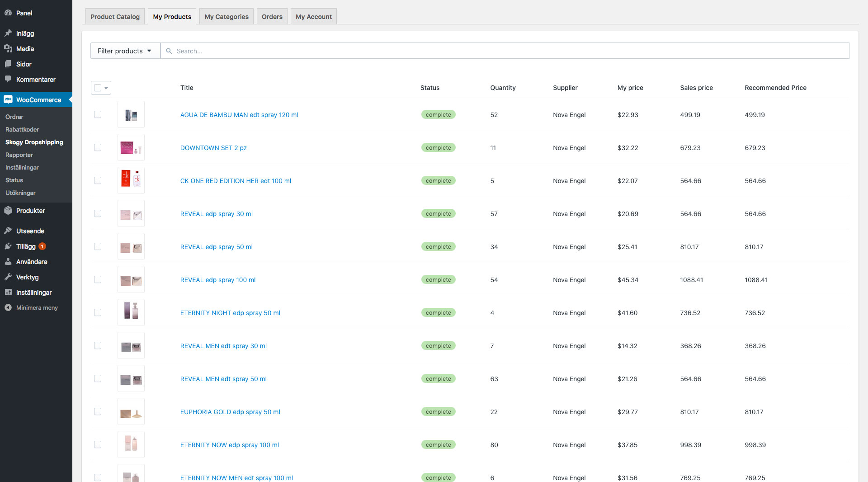The width and height of the screenshot is (868, 482).
Task: Click the Verktyg wrench icon
Action: (x=8, y=277)
